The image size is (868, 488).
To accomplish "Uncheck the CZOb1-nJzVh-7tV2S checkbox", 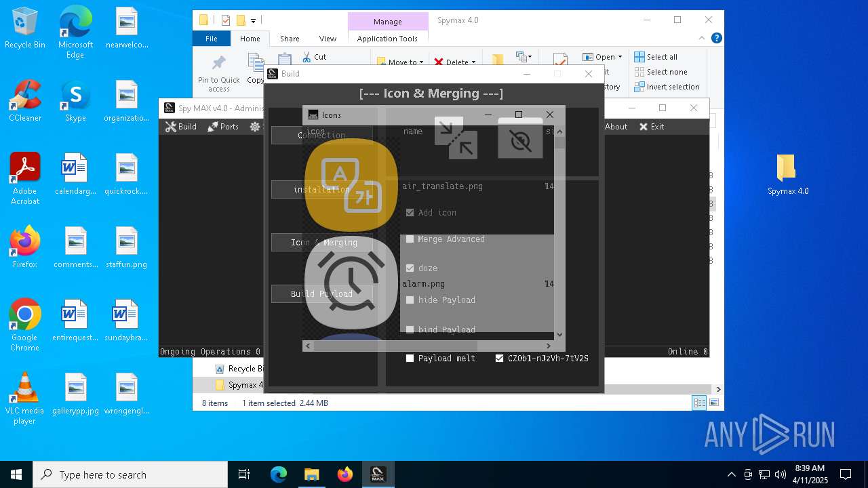I will 500,358.
